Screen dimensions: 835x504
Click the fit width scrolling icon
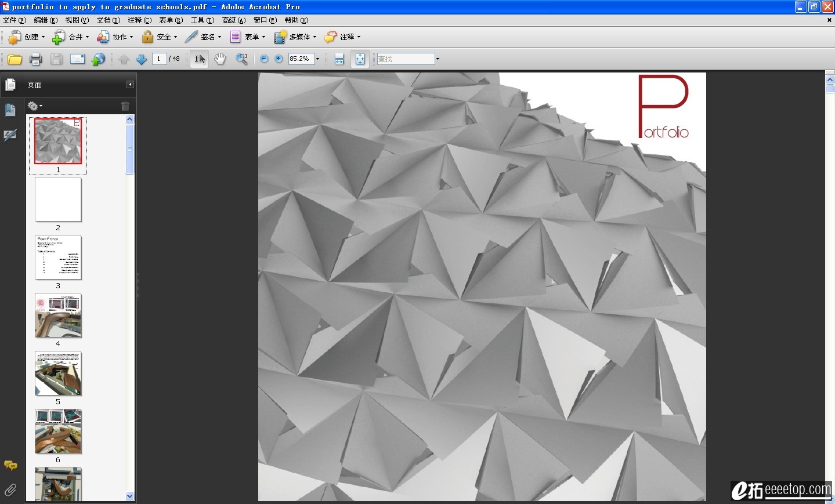click(x=339, y=59)
